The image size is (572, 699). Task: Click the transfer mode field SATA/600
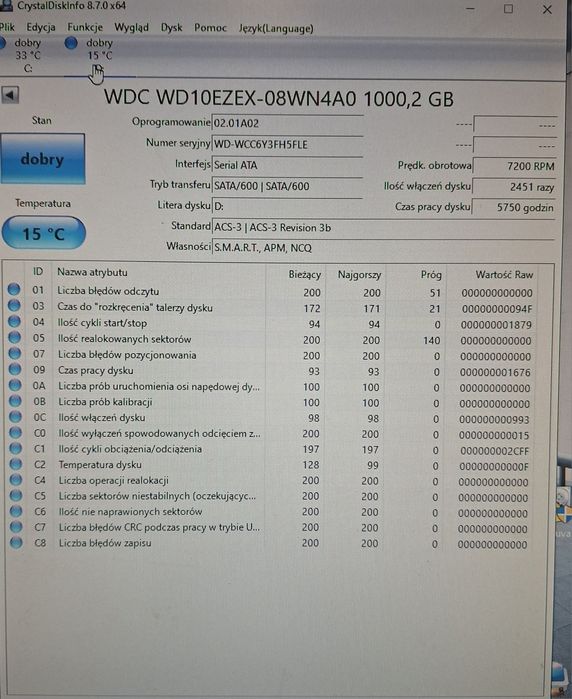click(x=287, y=186)
